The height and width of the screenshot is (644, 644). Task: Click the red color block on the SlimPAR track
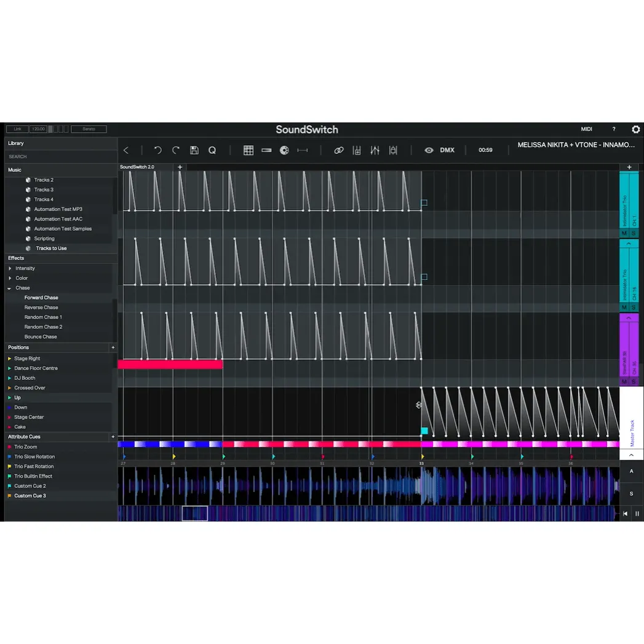170,364
